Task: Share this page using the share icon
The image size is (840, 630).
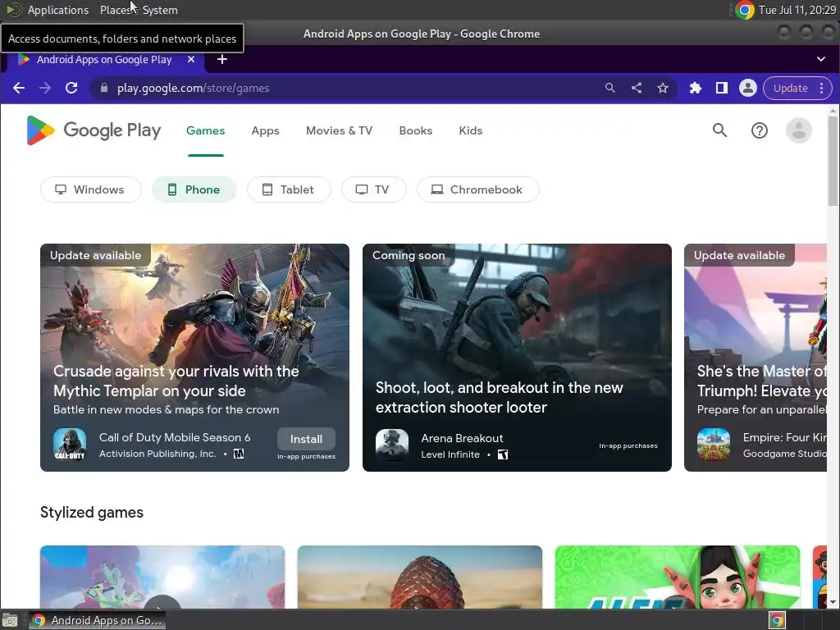Action: (x=637, y=88)
